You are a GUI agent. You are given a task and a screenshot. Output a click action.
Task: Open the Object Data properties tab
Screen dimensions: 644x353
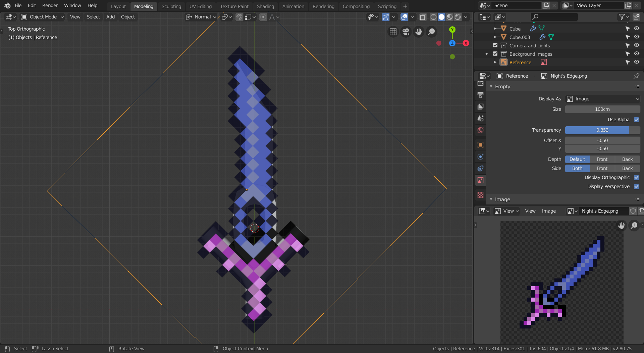point(480,180)
